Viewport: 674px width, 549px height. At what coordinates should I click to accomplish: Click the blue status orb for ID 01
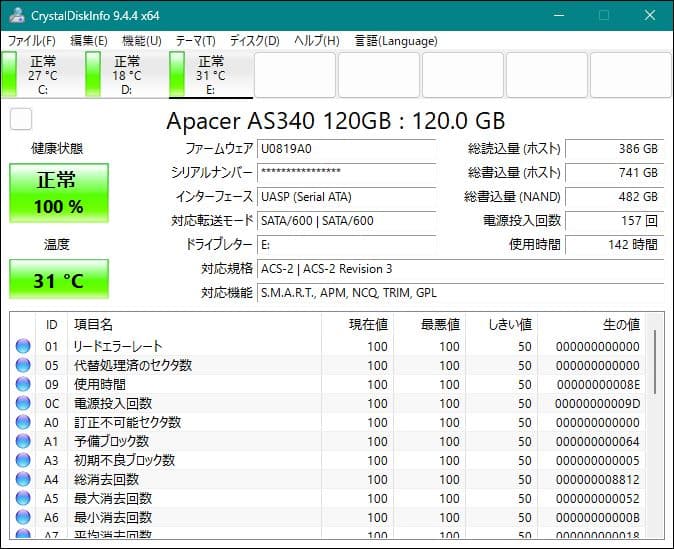coord(23,346)
